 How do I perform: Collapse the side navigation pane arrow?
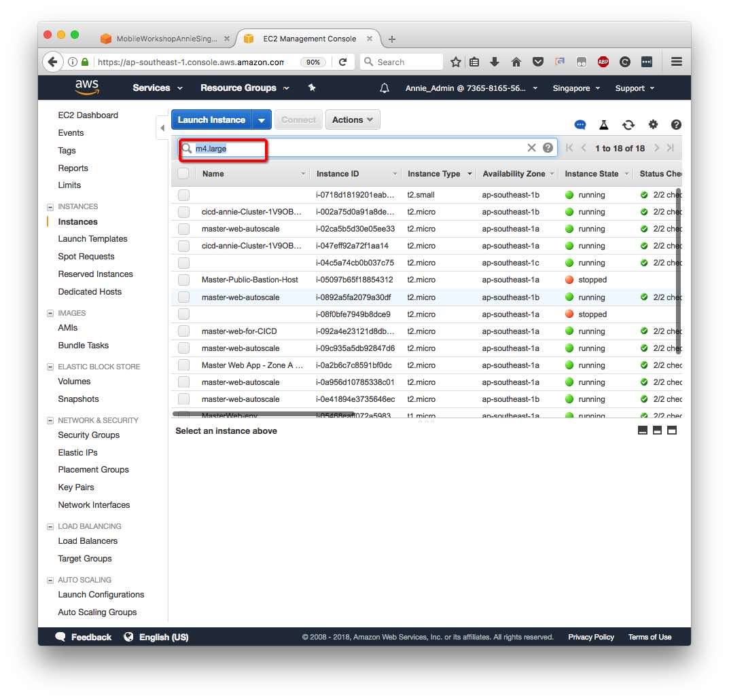click(x=162, y=128)
